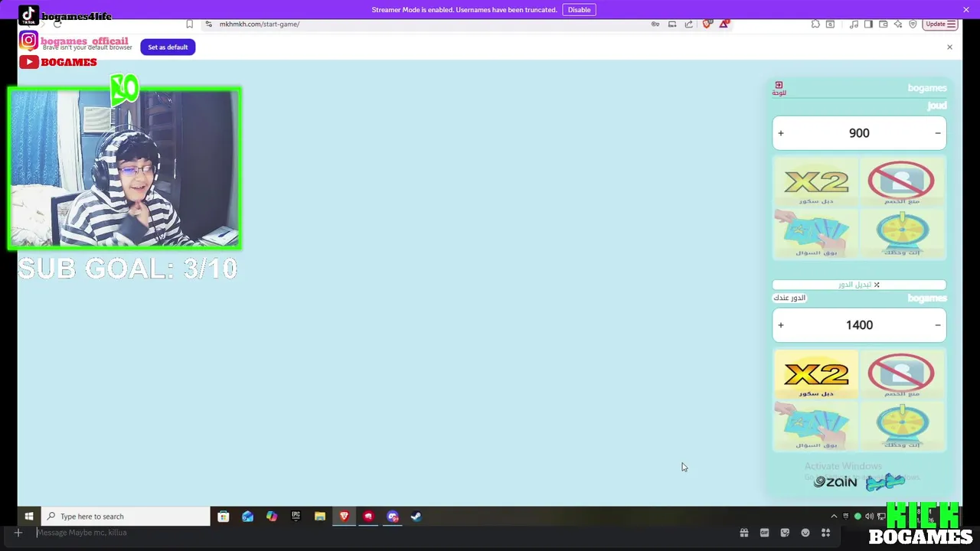Click the volume speaker tray icon
980x551 pixels.
869,517
